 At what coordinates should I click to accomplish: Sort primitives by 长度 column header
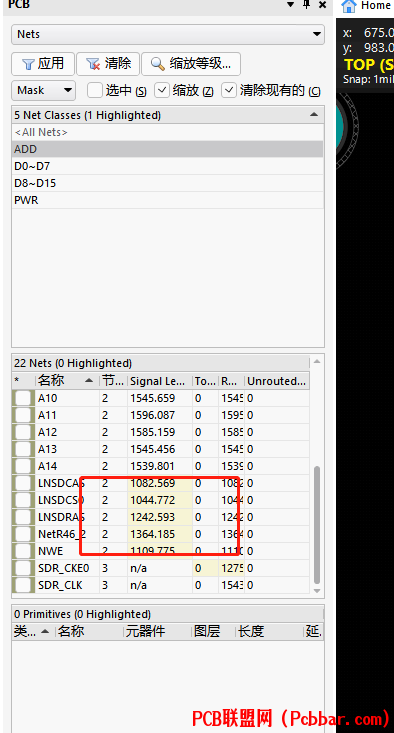click(x=269, y=632)
